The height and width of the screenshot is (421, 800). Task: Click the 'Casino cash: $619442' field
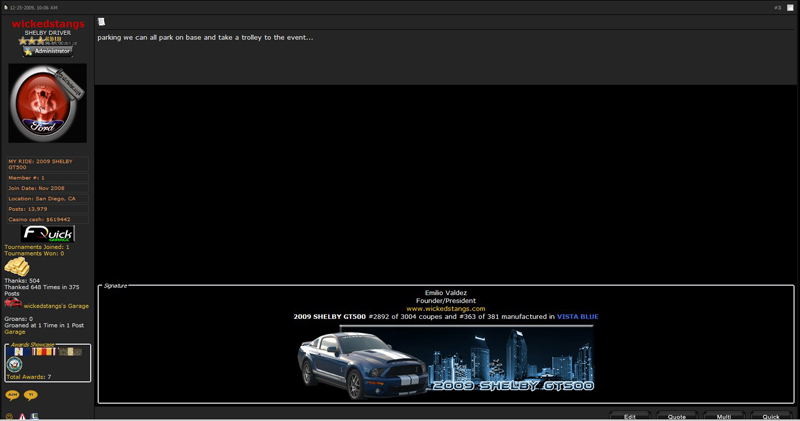(x=47, y=219)
